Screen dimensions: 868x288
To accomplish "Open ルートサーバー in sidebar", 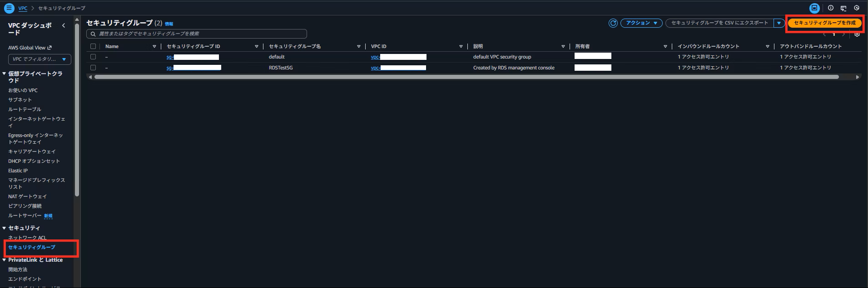I will [x=25, y=215].
